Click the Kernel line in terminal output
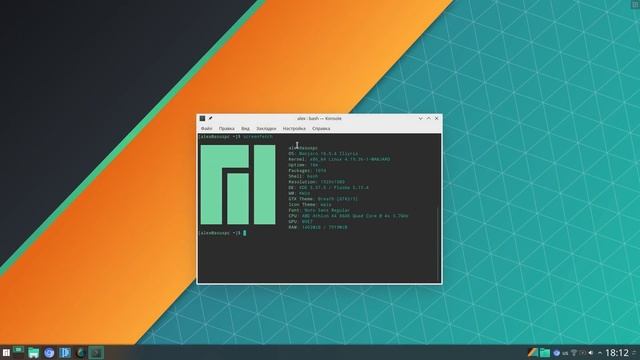The image size is (640, 360). point(339,159)
